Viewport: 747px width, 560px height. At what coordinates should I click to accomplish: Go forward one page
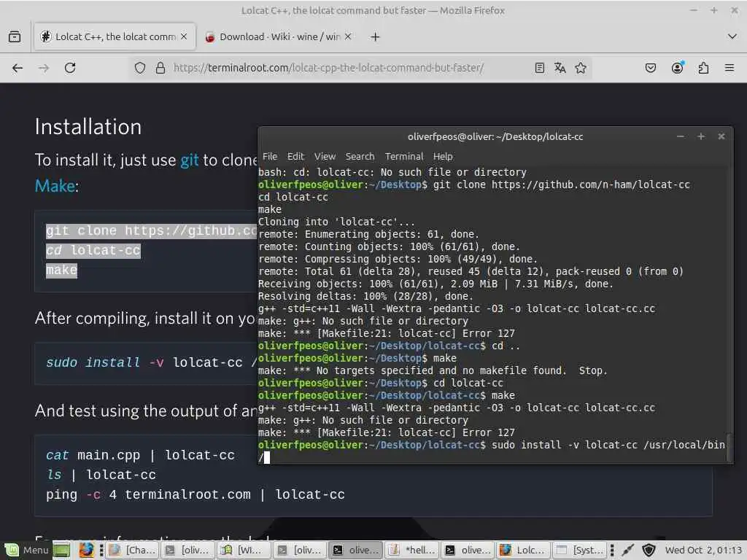tap(44, 68)
